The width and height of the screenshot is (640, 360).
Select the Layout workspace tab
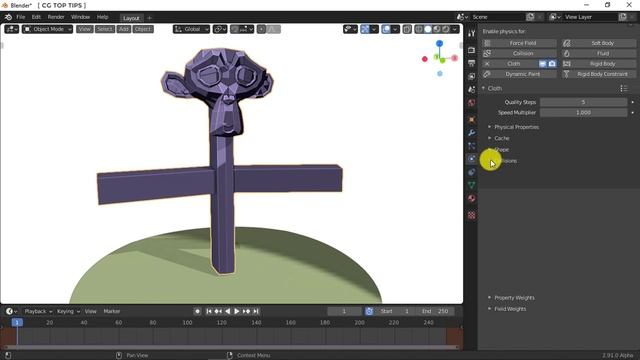click(x=131, y=18)
